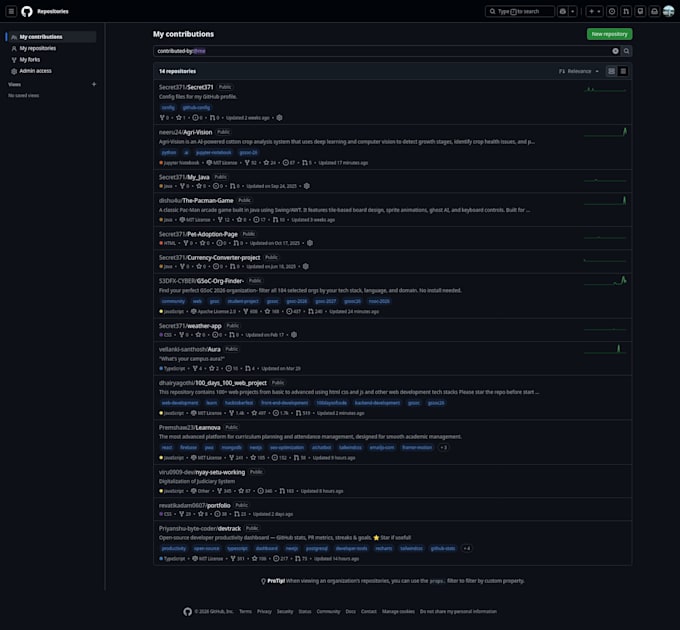Open the hamburger navigation menu
The image size is (680, 630).
point(11,11)
